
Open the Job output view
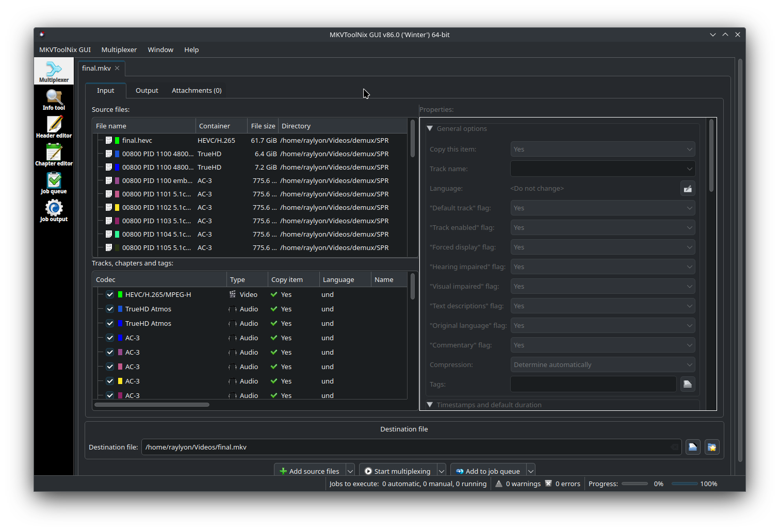pos(54,210)
